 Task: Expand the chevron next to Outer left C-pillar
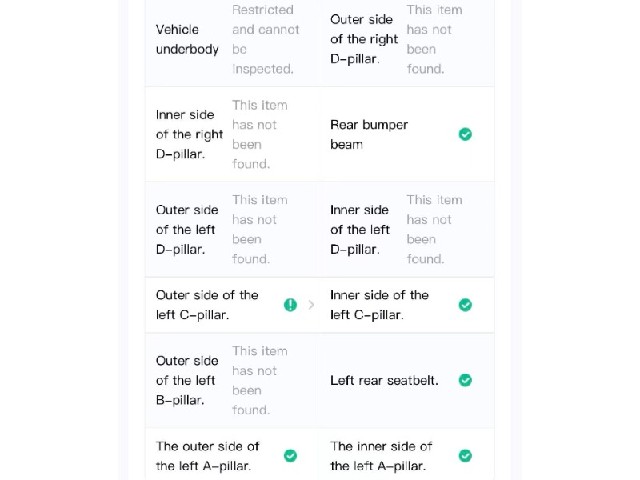311,304
